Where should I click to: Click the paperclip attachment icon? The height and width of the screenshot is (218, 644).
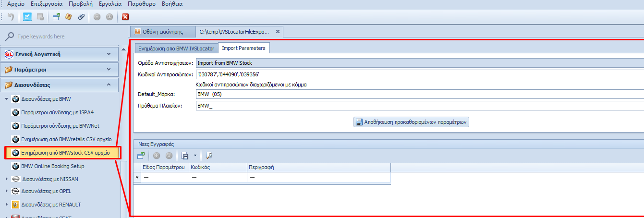point(81,17)
